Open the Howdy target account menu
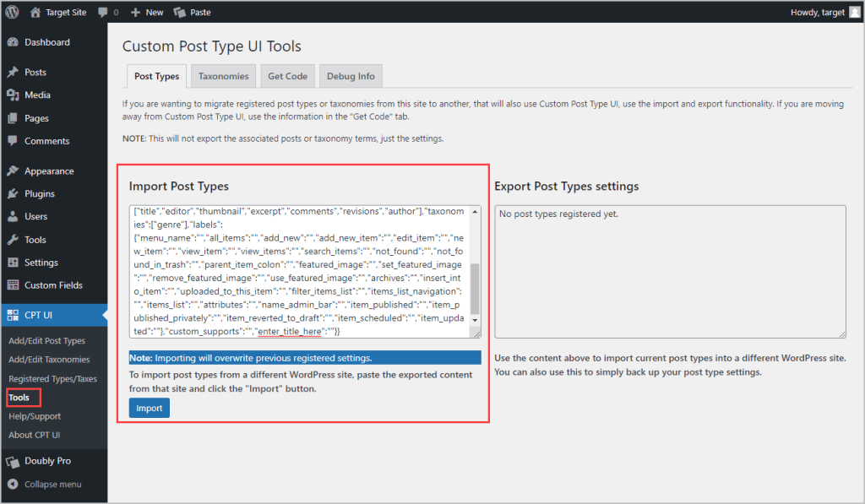The height and width of the screenshot is (504, 865). 819,12
